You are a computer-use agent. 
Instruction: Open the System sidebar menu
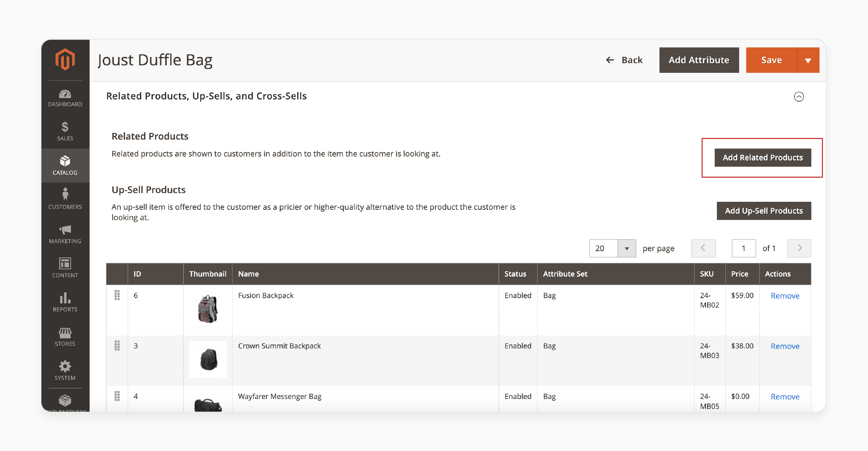(x=65, y=371)
